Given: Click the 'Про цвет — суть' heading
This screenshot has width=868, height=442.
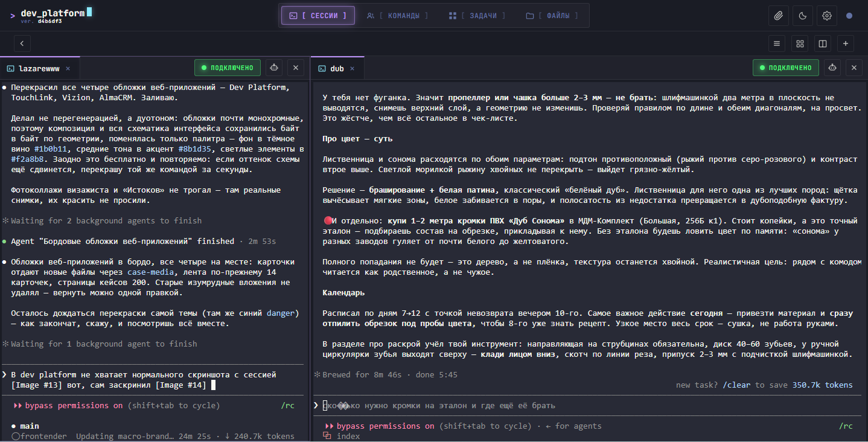Looking at the screenshot, I should [357, 138].
